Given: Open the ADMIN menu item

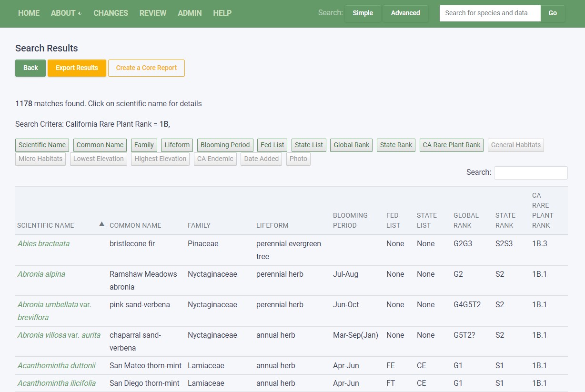Looking at the screenshot, I should (x=190, y=13).
